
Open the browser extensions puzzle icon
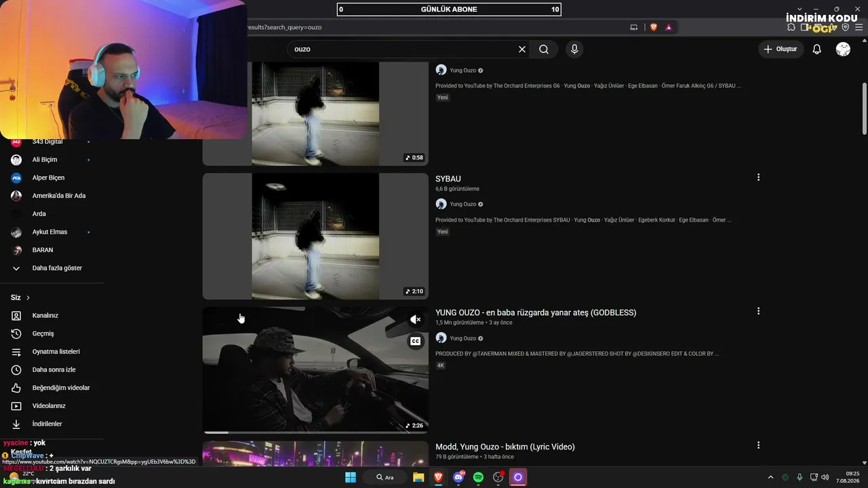(791, 27)
